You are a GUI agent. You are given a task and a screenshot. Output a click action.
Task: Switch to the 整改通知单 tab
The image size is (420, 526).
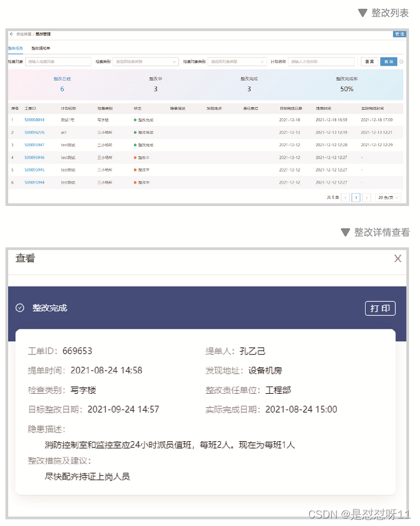[x=40, y=49]
